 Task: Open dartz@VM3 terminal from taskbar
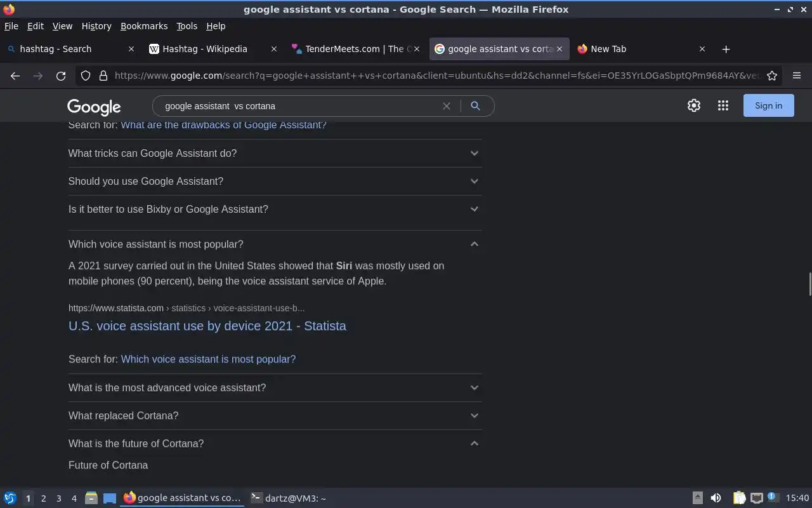tap(289, 498)
